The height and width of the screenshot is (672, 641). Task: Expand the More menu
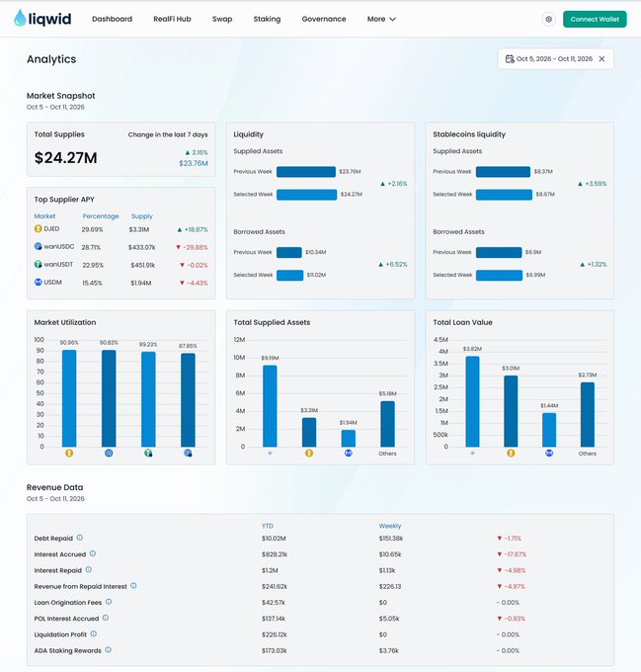[x=381, y=19]
